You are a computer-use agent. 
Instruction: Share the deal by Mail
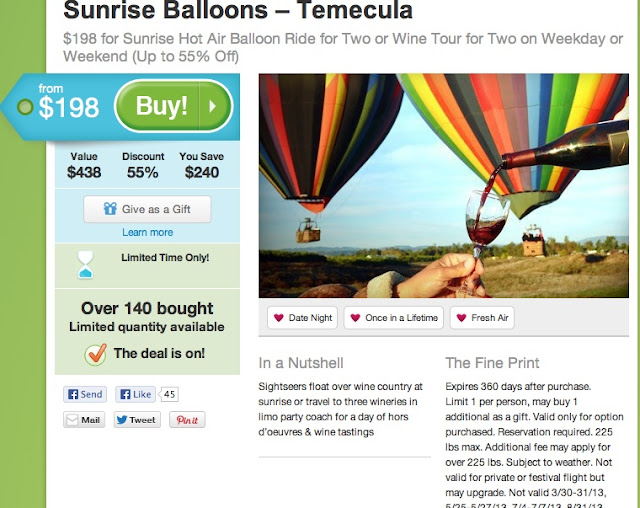(85, 420)
